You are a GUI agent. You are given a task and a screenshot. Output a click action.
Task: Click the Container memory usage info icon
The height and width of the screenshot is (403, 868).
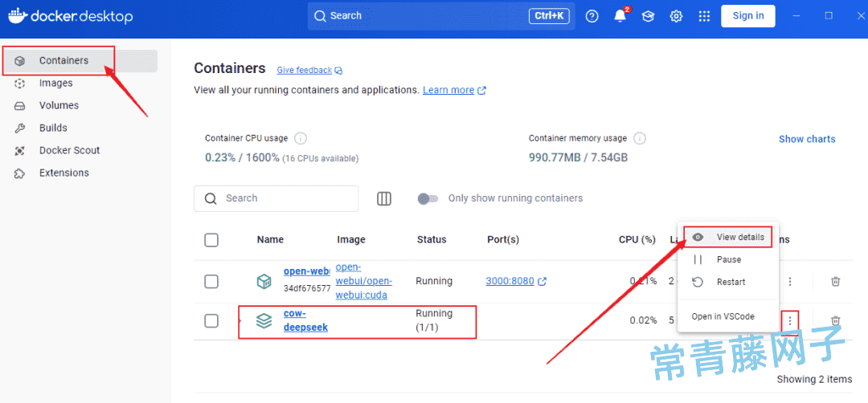[640, 138]
